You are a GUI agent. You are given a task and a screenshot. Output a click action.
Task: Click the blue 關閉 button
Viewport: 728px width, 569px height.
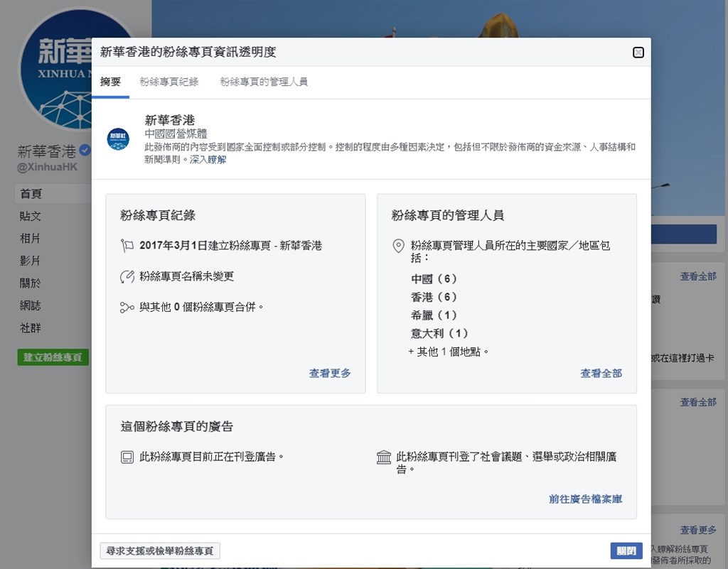pyautogui.click(x=626, y=551)
